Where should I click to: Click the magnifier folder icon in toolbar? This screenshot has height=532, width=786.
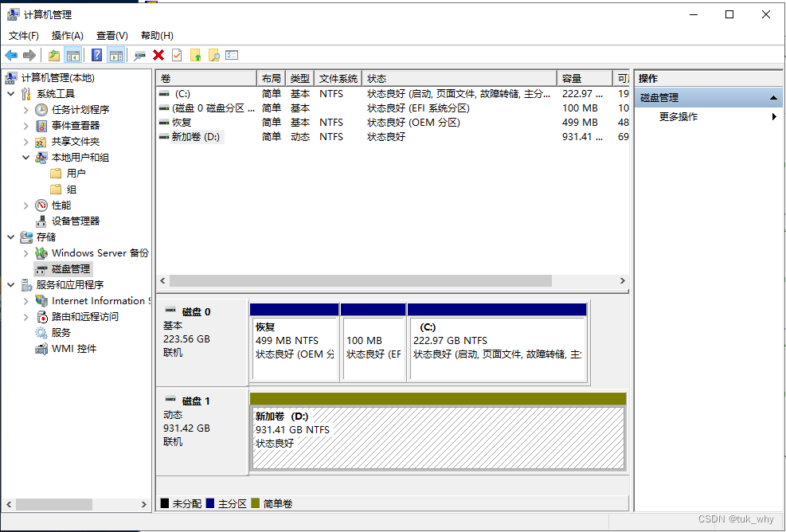click(213, 55)
